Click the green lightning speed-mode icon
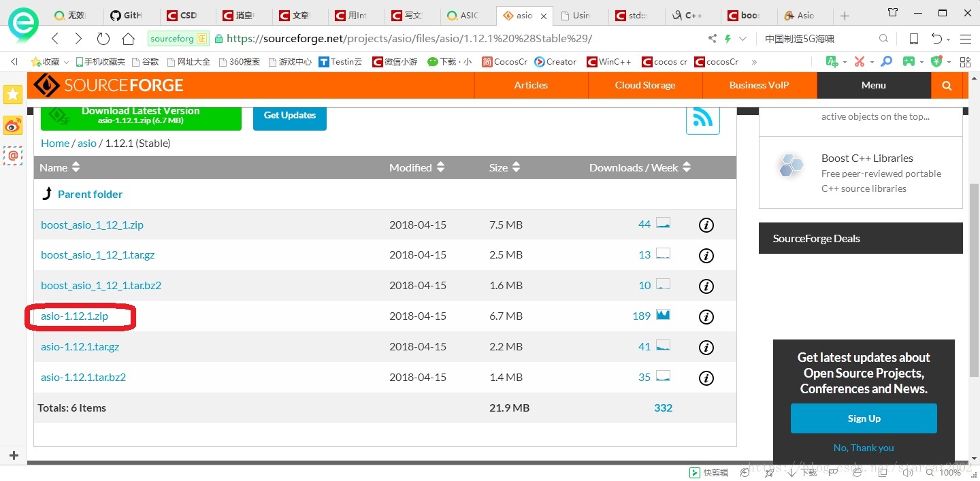Viewport: 980px width, 481px height. click(728, 39)
